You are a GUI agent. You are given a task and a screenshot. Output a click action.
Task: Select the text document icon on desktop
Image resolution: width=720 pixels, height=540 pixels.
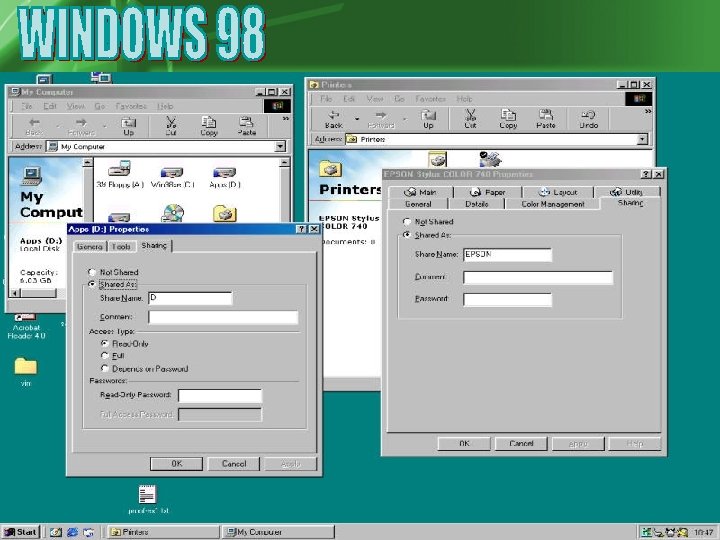(148, 495)
